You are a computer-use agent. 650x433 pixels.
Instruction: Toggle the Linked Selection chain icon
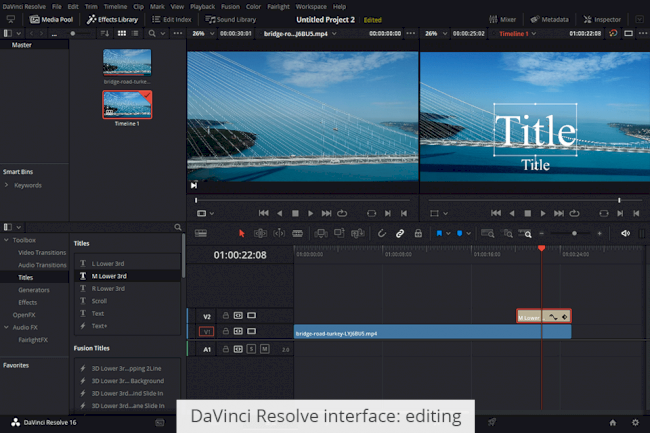click(400, 234)
